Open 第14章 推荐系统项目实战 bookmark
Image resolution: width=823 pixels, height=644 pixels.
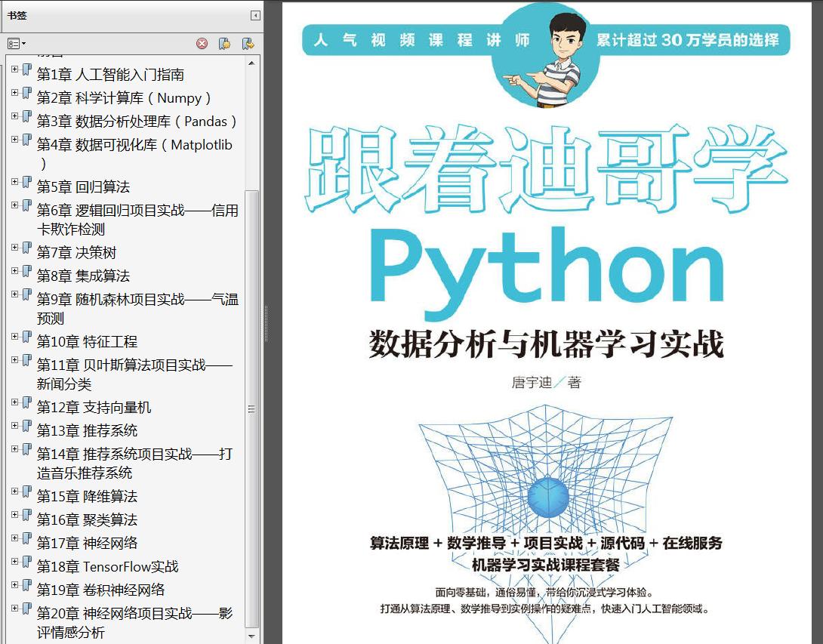[134, 464]
